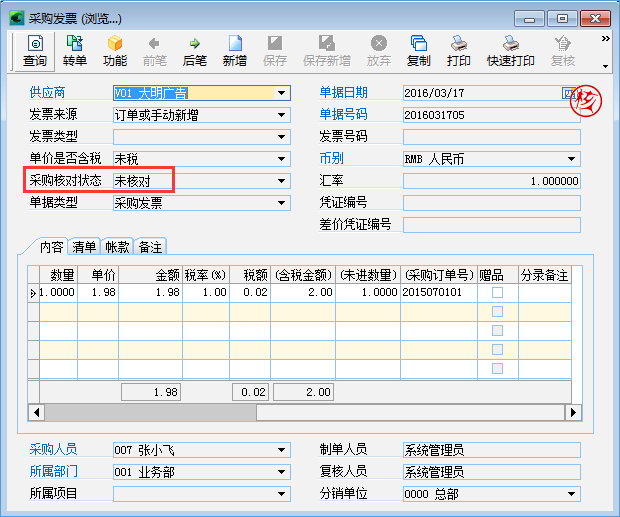
Task: Go to next record with 后笔
Action: click(195, 51)
